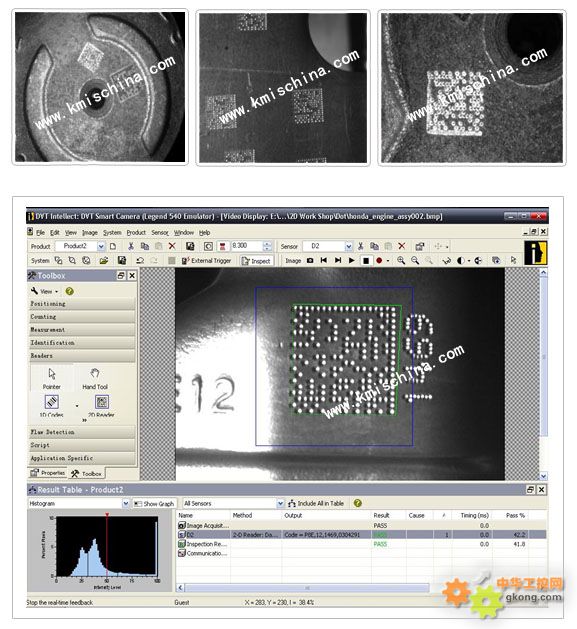Capture an image with the camera icon
The width and height of the screenshot is (577, 629).
[310, 260]
